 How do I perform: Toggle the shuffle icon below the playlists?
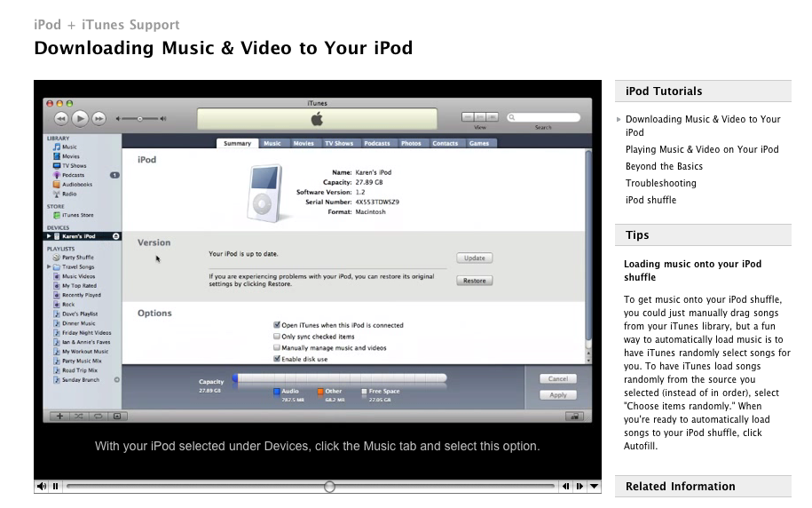[x=79, y=416]
